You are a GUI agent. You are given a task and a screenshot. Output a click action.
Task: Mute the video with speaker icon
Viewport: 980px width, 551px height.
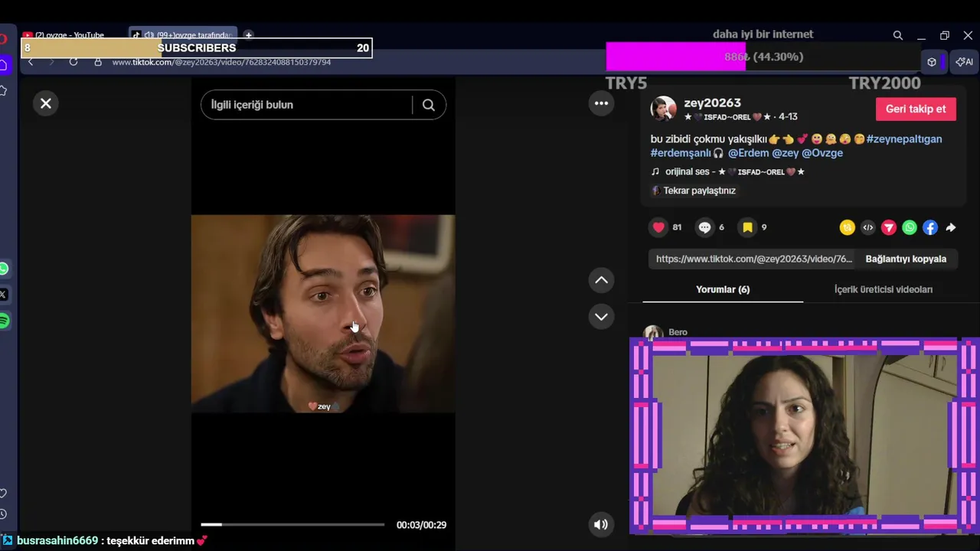pos(601,524)
